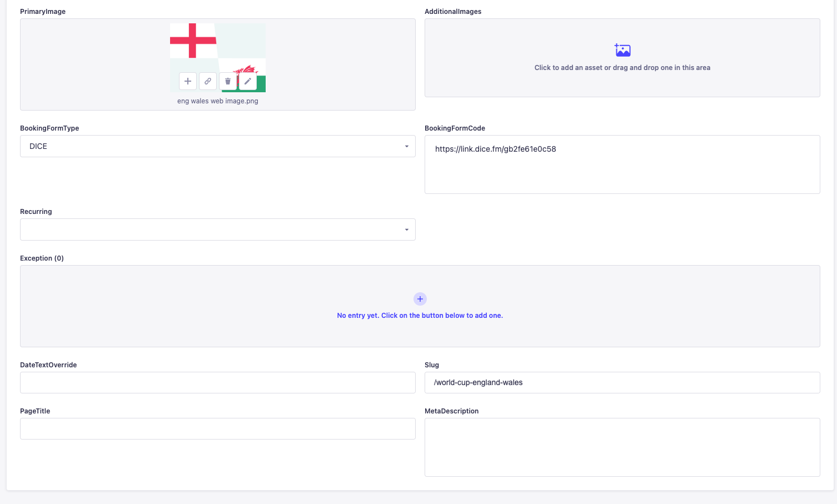837x504 pixels.
Task: Open the empty Recurring select field
Action: (217, 230)
